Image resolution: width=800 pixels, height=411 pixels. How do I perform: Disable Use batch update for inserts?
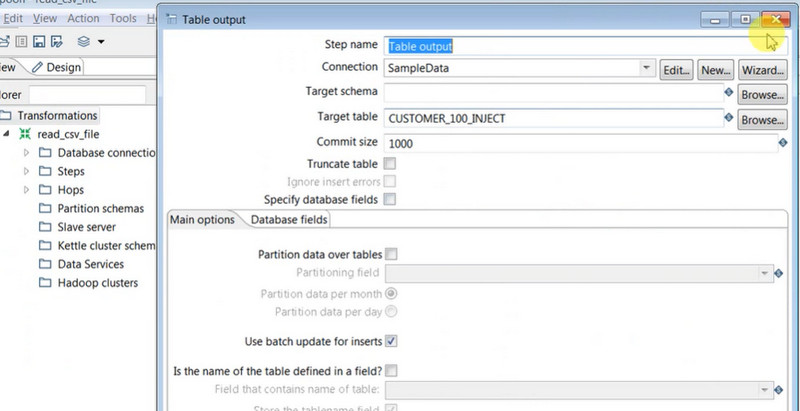click(391, 341)
